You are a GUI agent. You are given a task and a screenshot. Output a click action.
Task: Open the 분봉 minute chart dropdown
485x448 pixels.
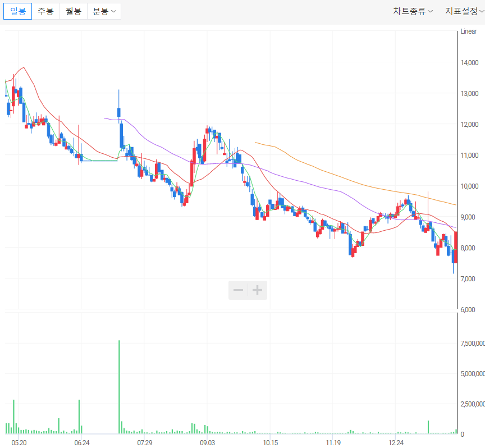[x=104, y=11]
